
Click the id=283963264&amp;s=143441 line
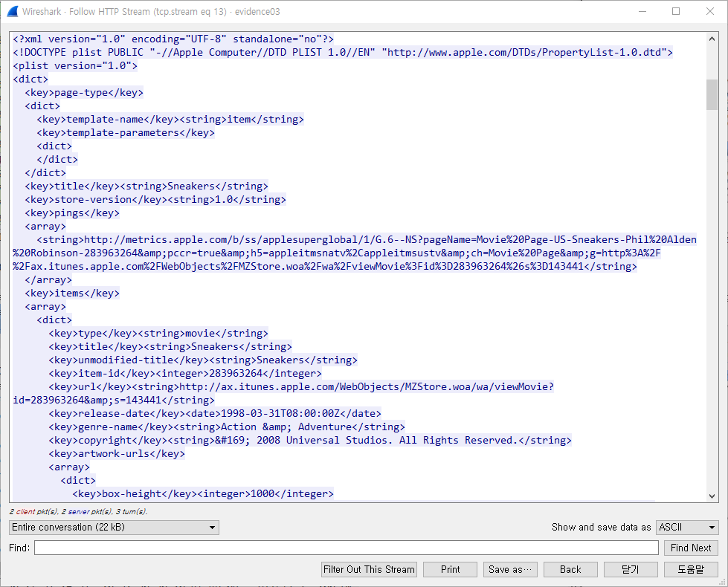(114, 400)
